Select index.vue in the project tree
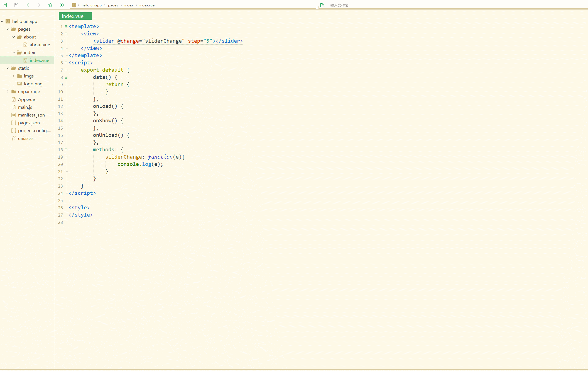 (40, 60)
